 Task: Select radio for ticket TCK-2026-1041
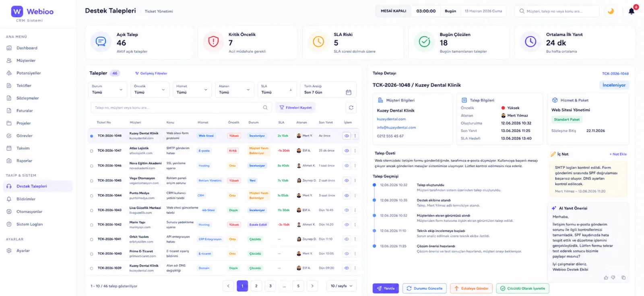[91, 239]
